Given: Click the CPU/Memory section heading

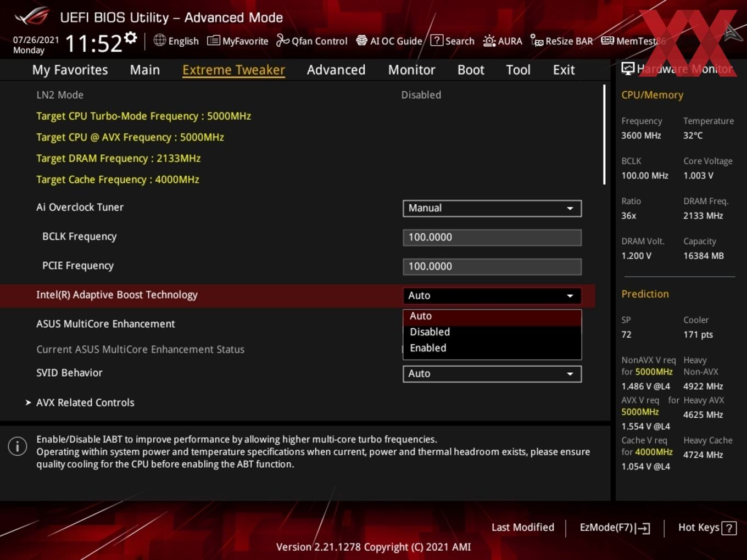Looking at the screenshot, I should pyautogui.click(x=652, y=95).
